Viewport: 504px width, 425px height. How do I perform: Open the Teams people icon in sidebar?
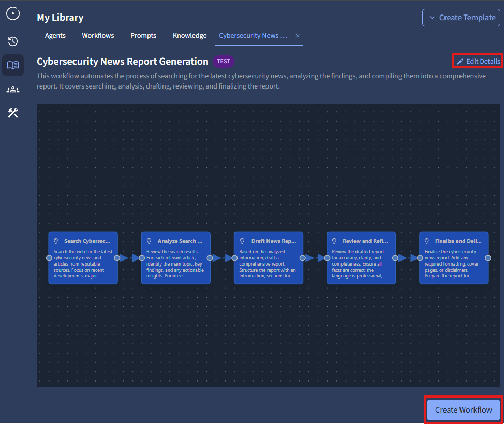pos(13,90)
